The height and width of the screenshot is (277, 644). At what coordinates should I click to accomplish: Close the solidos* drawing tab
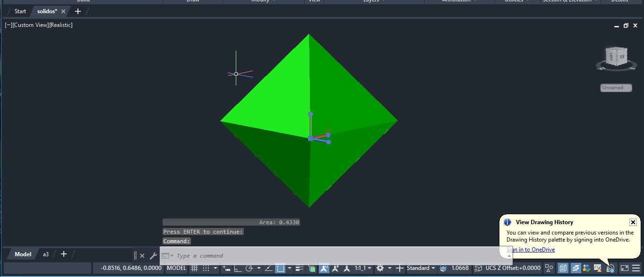(x=63, y=11)
